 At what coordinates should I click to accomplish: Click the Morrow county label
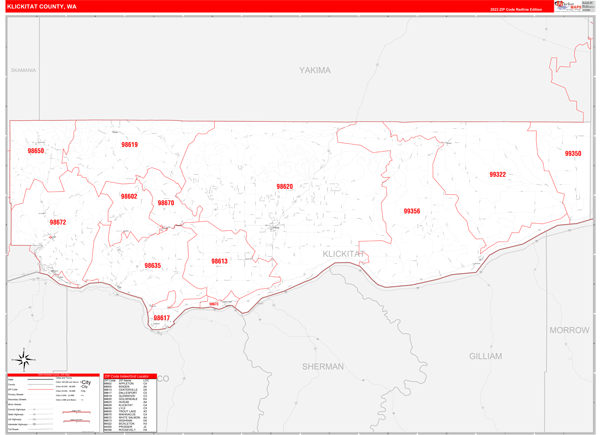(569, 329)
